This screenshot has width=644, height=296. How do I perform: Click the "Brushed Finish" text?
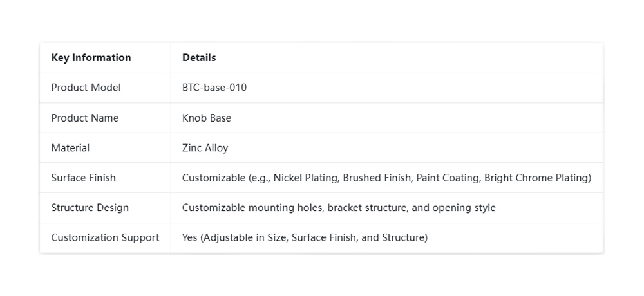[x=377, y=178]
